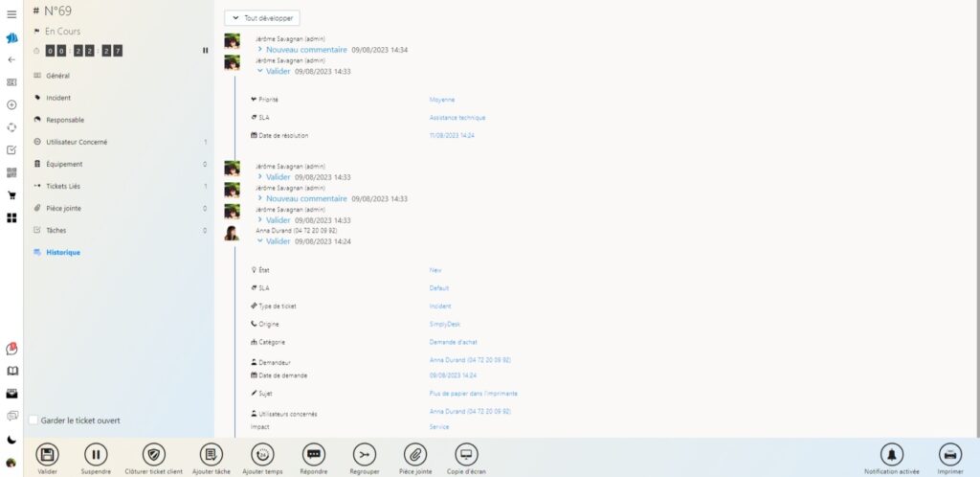The image size is (980, 477).
Task: Click the Regrouper merge icon
Action: 364,454
